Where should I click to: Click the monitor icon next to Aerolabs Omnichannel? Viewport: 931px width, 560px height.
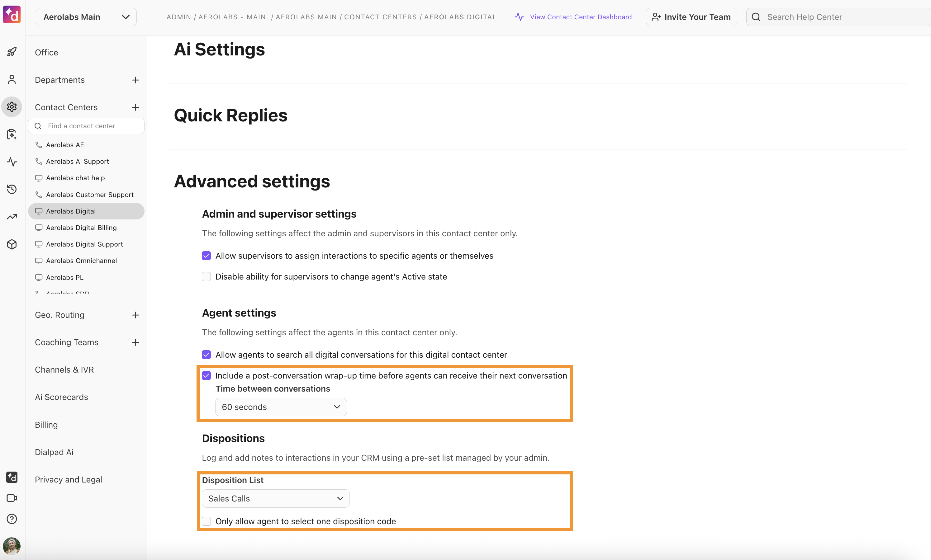click(39, 261)
